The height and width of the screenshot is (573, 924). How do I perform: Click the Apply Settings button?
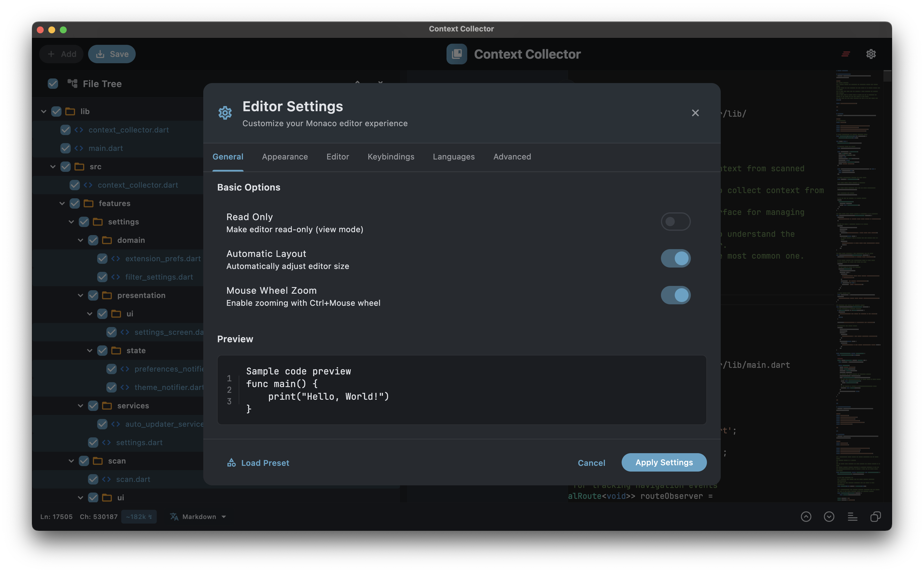point(664,462)
